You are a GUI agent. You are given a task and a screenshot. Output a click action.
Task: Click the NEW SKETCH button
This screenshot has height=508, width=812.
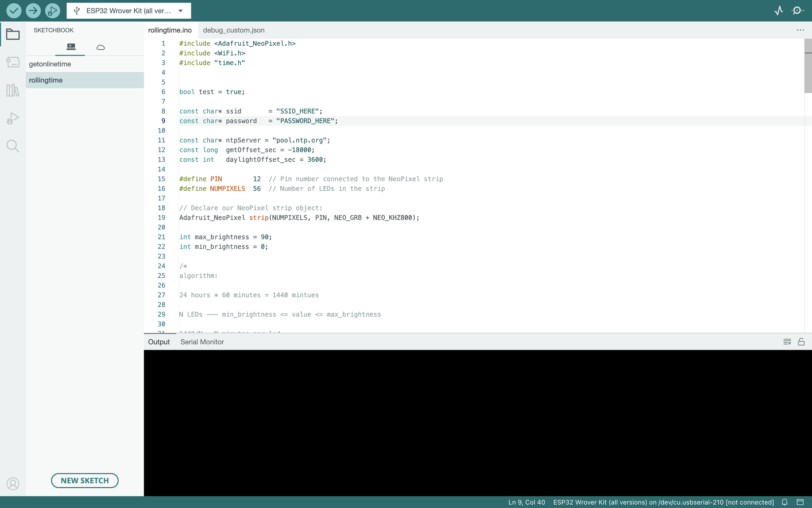point(85,480)
